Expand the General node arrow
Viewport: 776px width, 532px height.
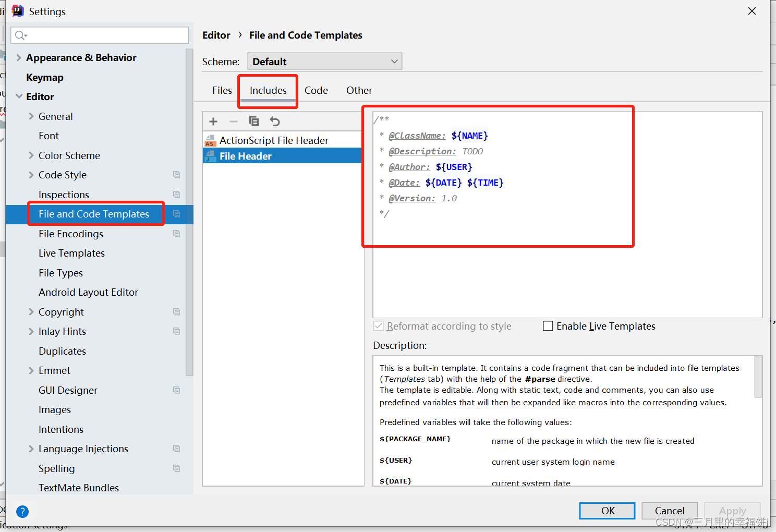tap(31, 116)
